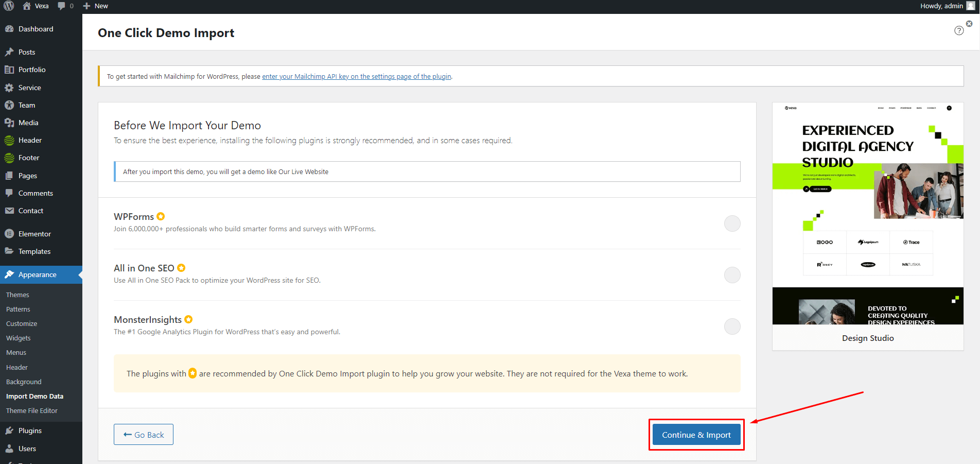This screenshot has width=980, height=464.
Task: Click the star badge next to WPForms
Action: coord(161,216)
